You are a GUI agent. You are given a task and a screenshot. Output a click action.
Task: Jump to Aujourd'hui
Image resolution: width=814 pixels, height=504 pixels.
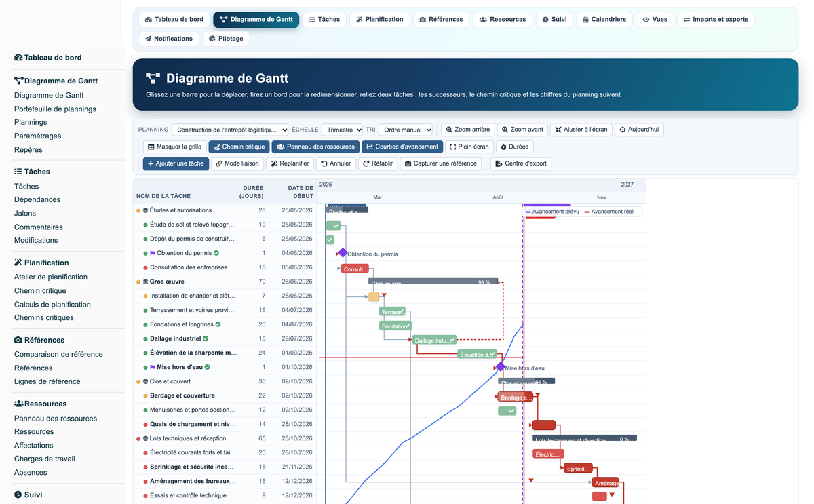(639, 130)
